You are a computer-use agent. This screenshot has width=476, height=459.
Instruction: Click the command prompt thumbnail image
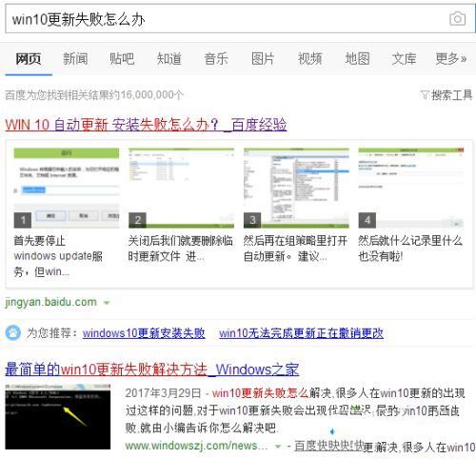pos(58,417)
